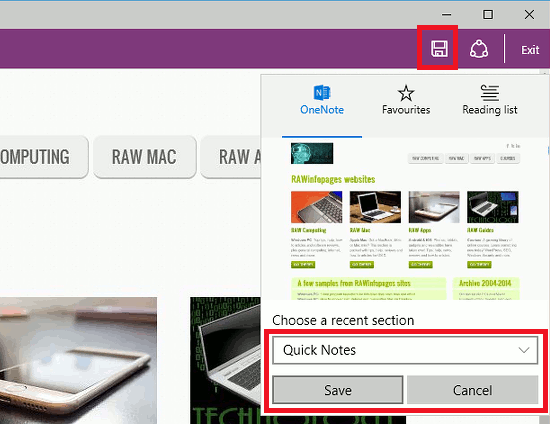Cancel saving the web note

coord(472,390)
